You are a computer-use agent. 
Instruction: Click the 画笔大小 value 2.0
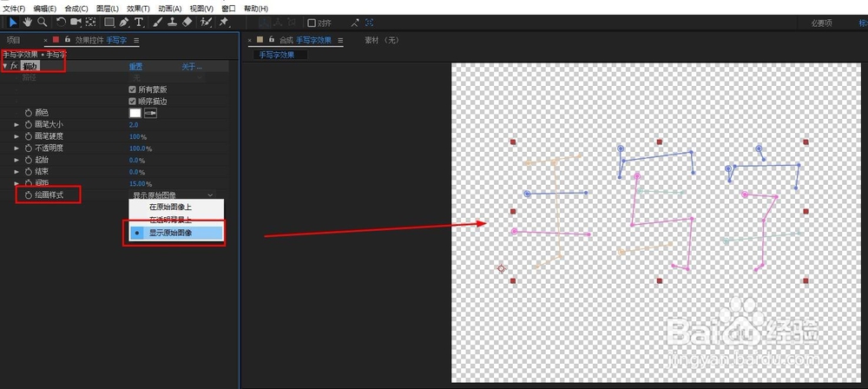coord(134,125)
